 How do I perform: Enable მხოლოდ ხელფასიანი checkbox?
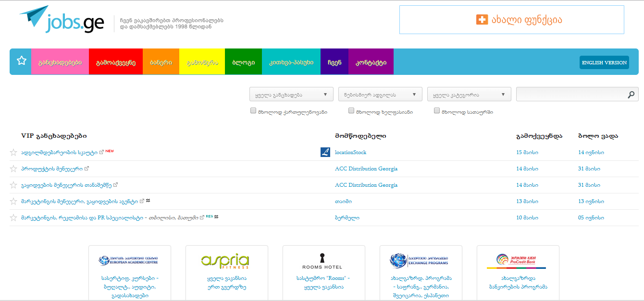(x=351, y=110)
